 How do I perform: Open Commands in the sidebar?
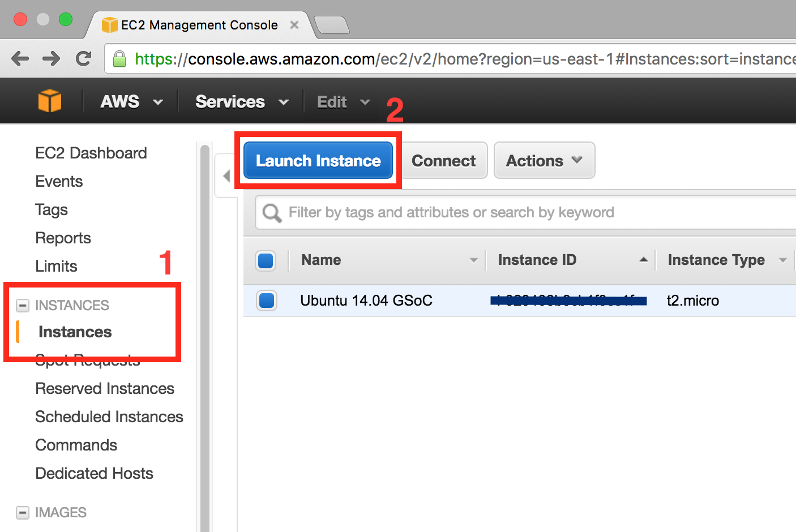[76, 445]
